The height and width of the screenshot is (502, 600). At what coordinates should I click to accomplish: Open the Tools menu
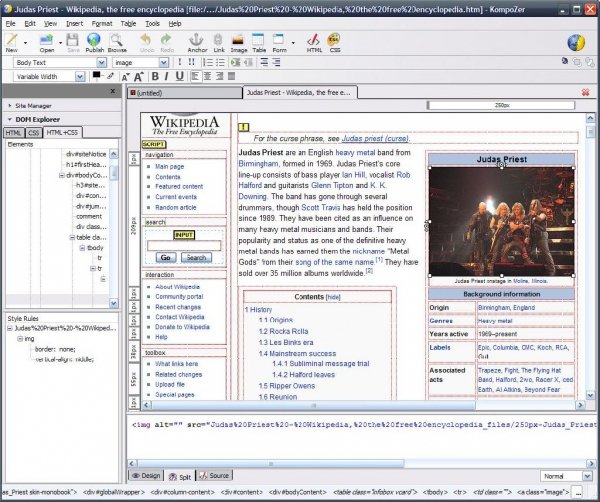tap(152, 24)
